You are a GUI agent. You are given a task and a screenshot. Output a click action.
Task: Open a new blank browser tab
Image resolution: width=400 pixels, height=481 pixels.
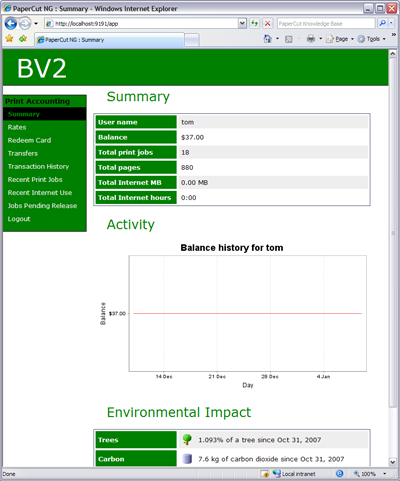coord(192,40)
